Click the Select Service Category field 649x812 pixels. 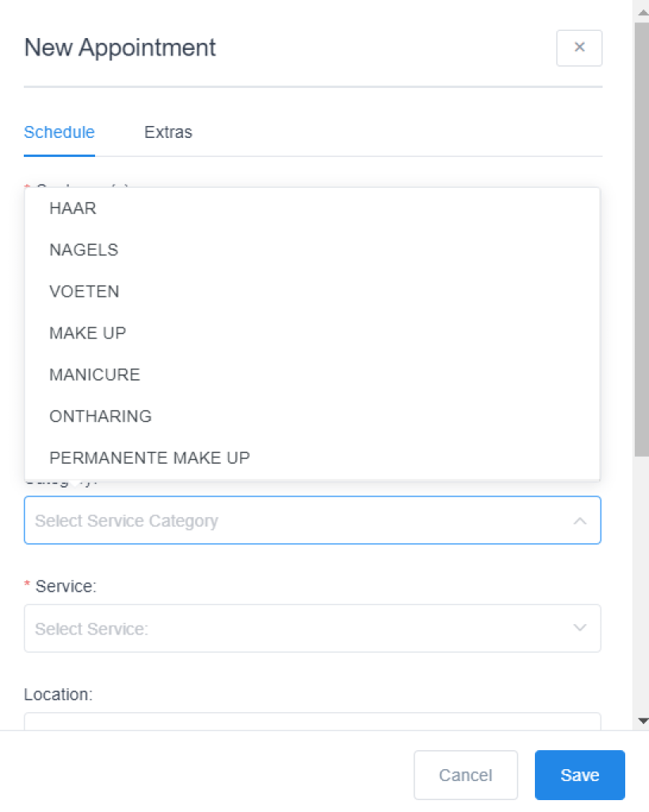[x=293, y=521]
